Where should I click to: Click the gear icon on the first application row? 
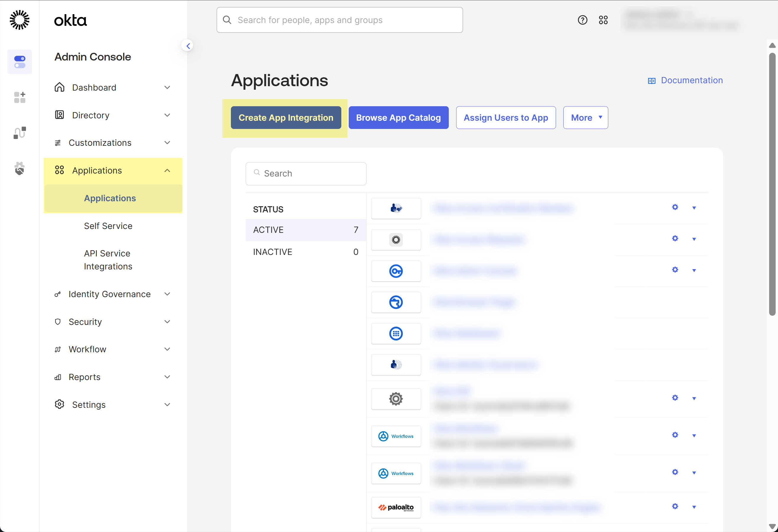pos(675,207)
